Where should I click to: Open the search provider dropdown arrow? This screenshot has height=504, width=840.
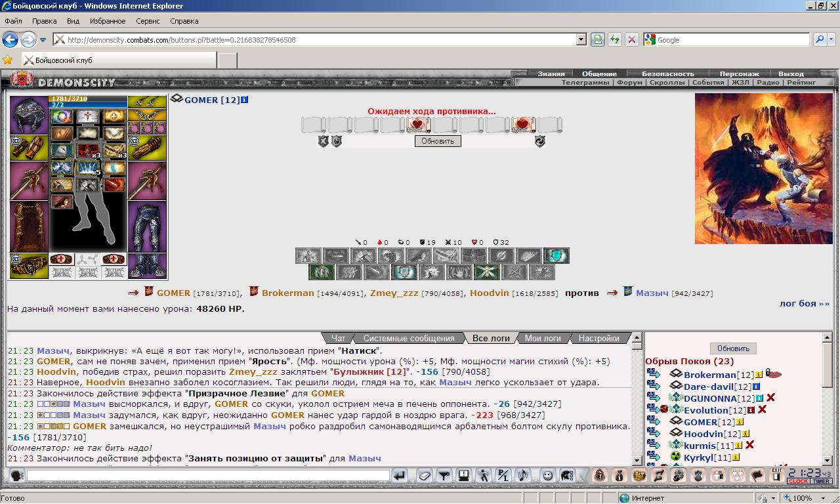click(833, 39)
